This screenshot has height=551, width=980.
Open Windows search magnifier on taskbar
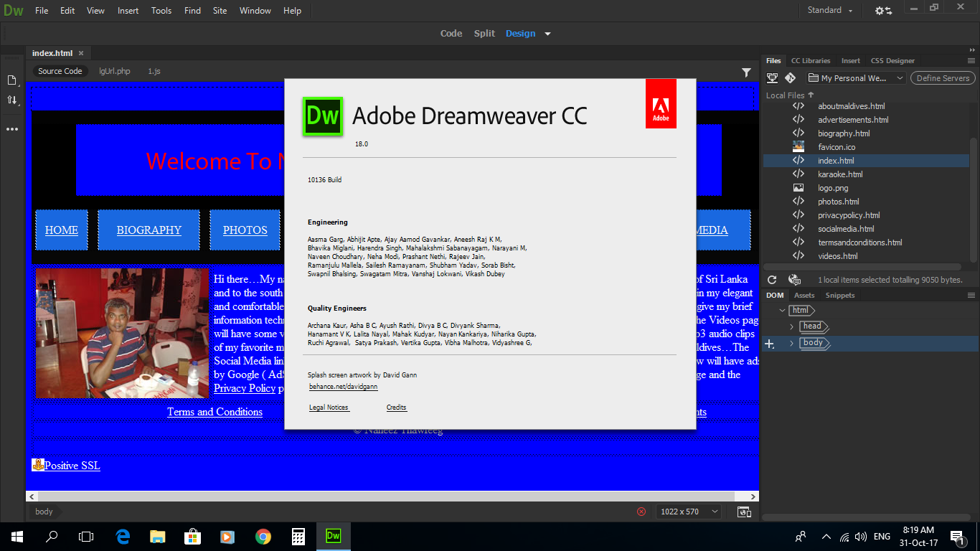pyautogui.click(x=52, y=536)
